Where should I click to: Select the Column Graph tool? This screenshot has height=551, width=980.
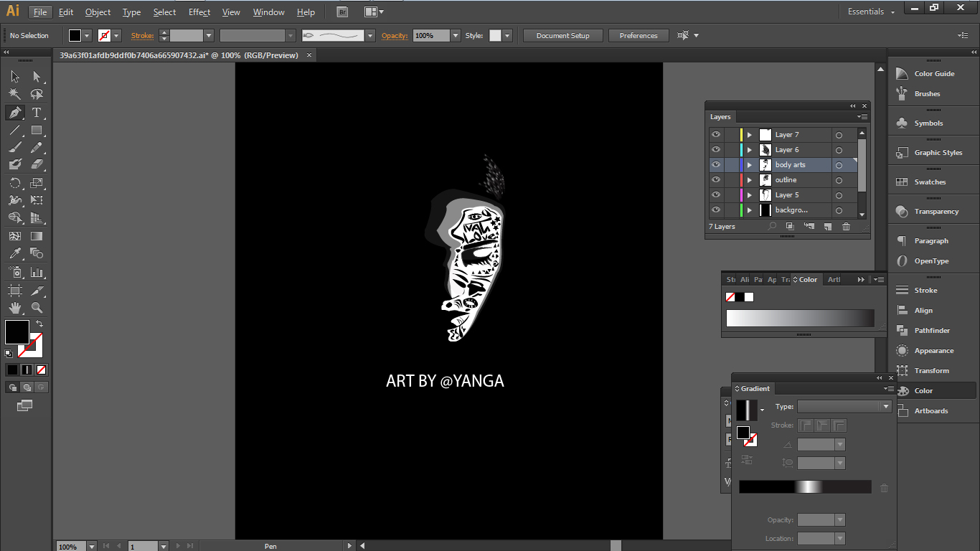pyautogui.click(x=37, y=272)
